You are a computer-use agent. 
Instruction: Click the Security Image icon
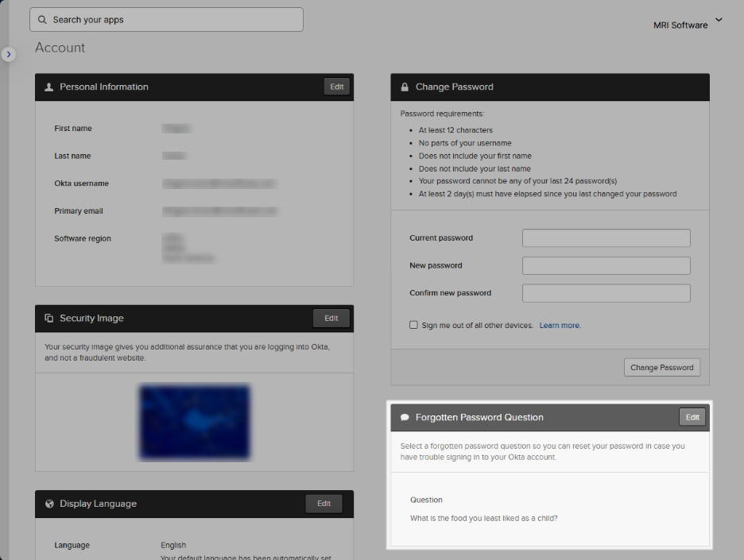[48, 319]
